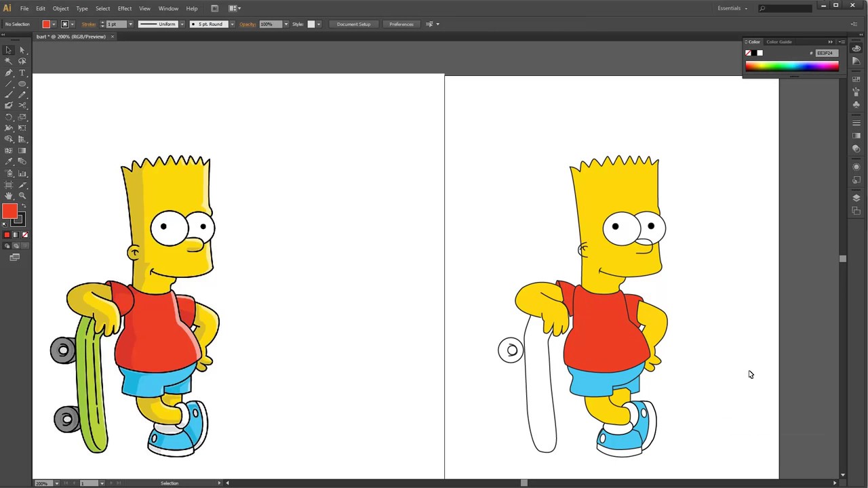Open the Opacity dropdown
The height and width of the screenshot is (488, 868).
285,24
